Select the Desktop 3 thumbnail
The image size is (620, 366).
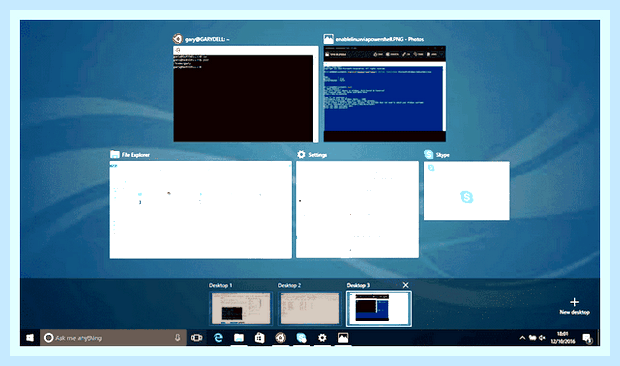379,309
